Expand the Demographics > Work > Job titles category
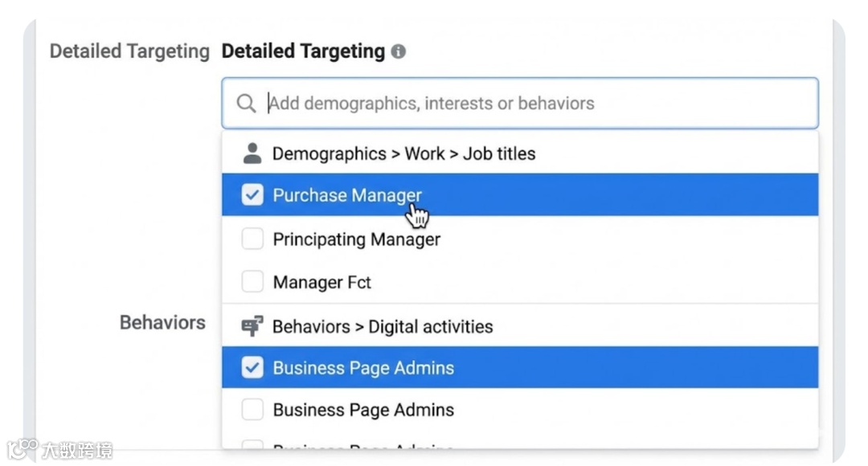Screen dimensions: 868x466 coord(403,153)
